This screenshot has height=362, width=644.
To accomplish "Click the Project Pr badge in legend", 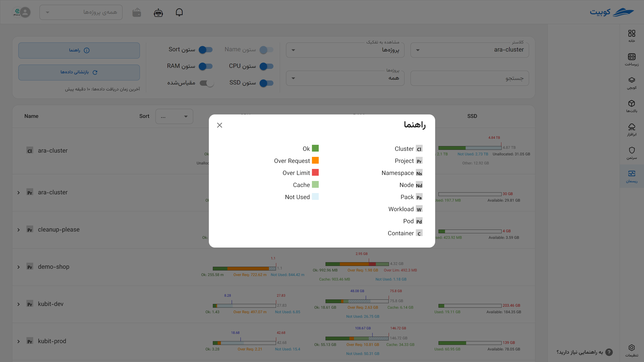I will 419,161.
